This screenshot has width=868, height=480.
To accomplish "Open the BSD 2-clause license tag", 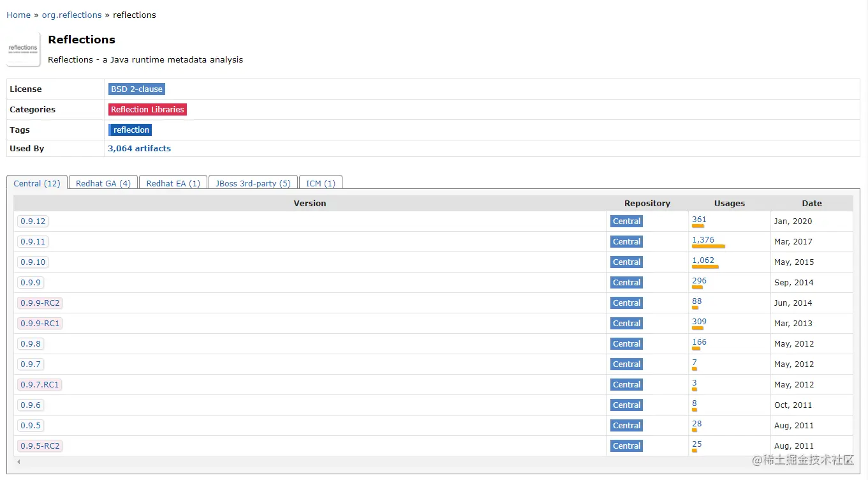I will 136,89.
